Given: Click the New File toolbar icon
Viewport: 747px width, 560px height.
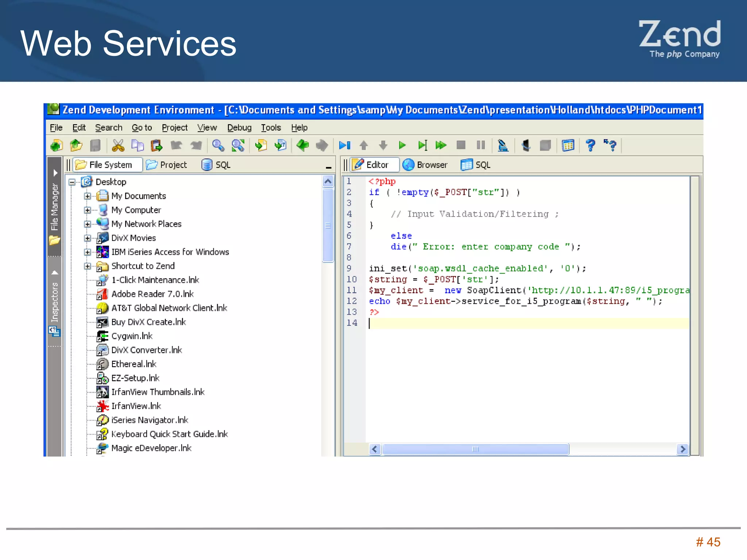Looking at the screenshot, I should (x=57, y=146).
